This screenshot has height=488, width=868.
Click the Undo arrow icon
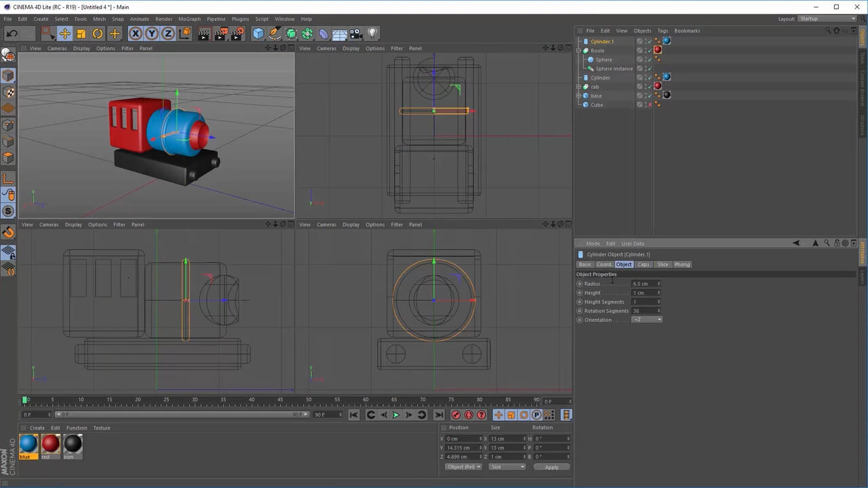click(12, 33)
